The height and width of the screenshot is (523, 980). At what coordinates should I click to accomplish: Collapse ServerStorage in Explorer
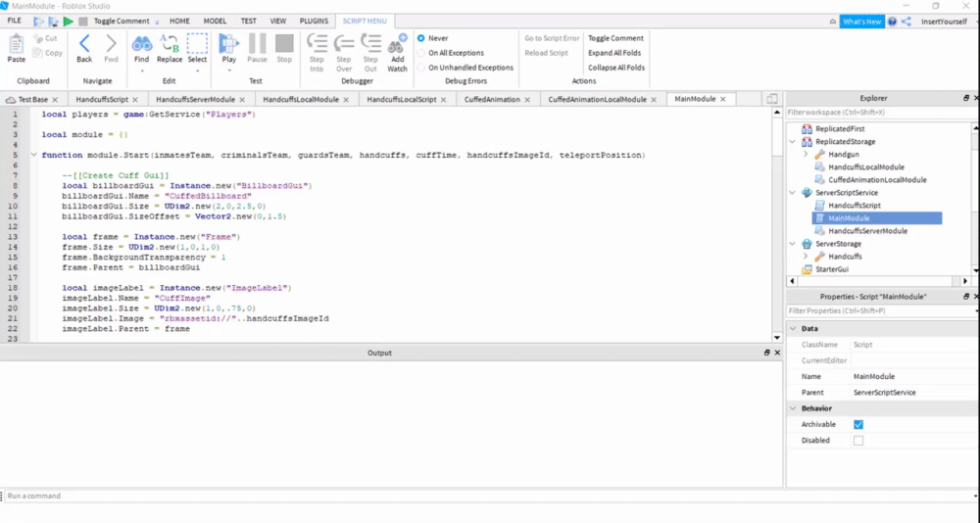point(793,244)
